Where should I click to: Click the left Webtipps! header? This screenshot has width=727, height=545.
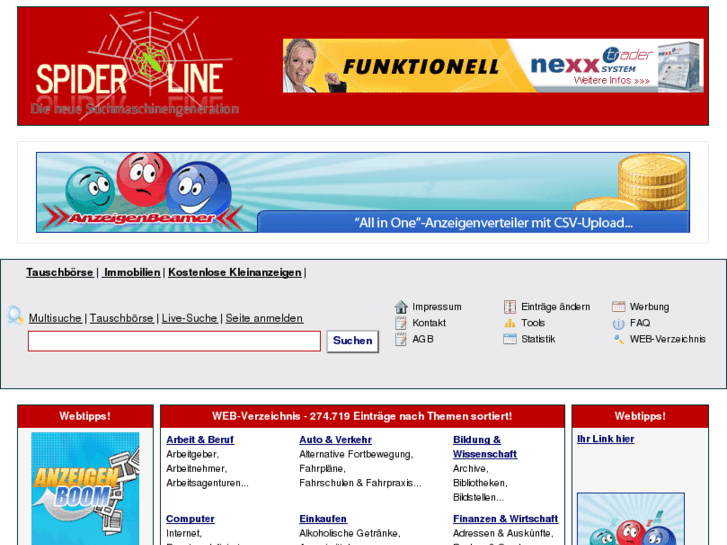coord(85,416)
